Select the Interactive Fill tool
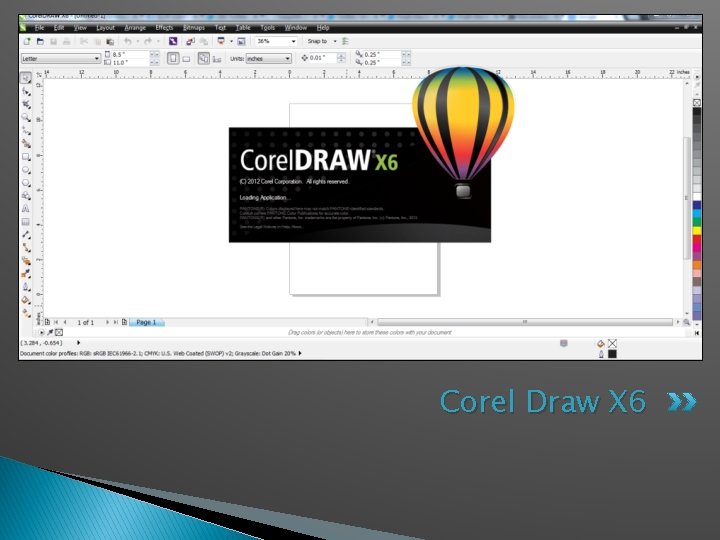Image resolution: width=720 pixels, height=540 pixels. [26, 313]
